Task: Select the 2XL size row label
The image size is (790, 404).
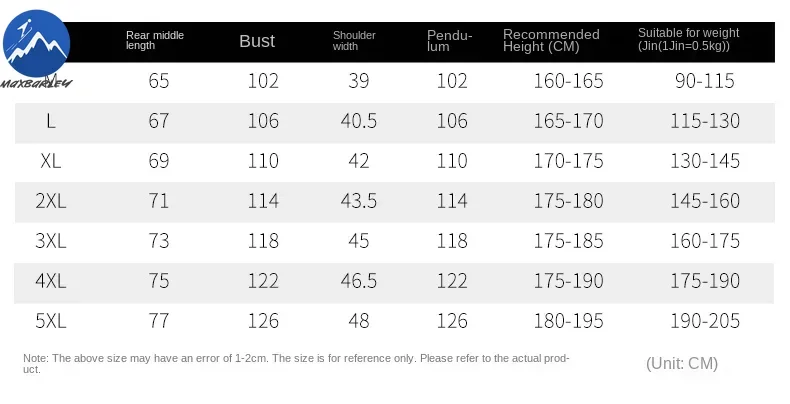Action: [51, 201]
